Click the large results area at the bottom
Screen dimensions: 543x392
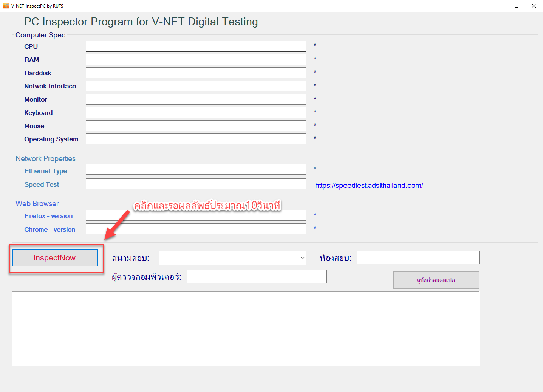[x=245, y=328]
